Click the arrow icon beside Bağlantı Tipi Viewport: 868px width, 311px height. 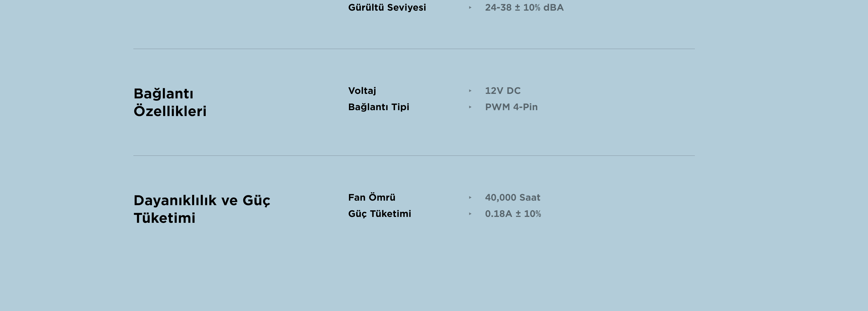(x=470, y=107)
